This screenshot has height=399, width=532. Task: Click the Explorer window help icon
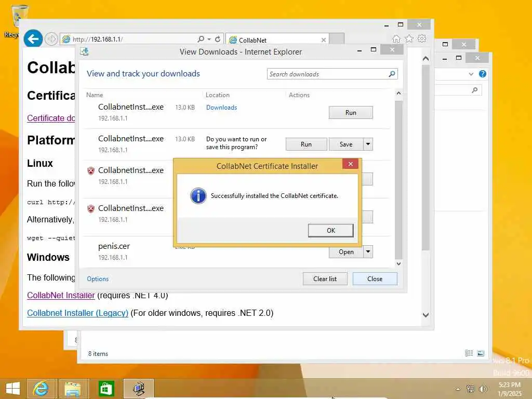483,74
